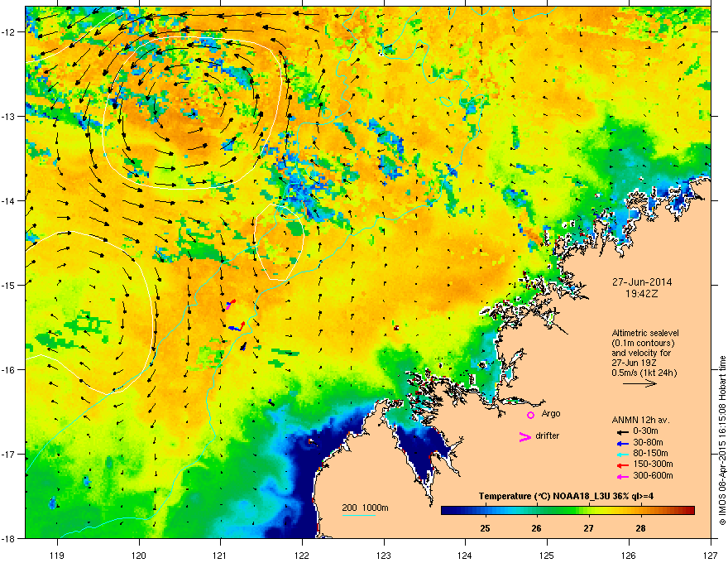Click the 'ANMN 12h av.' legend heading

point(640,420)
